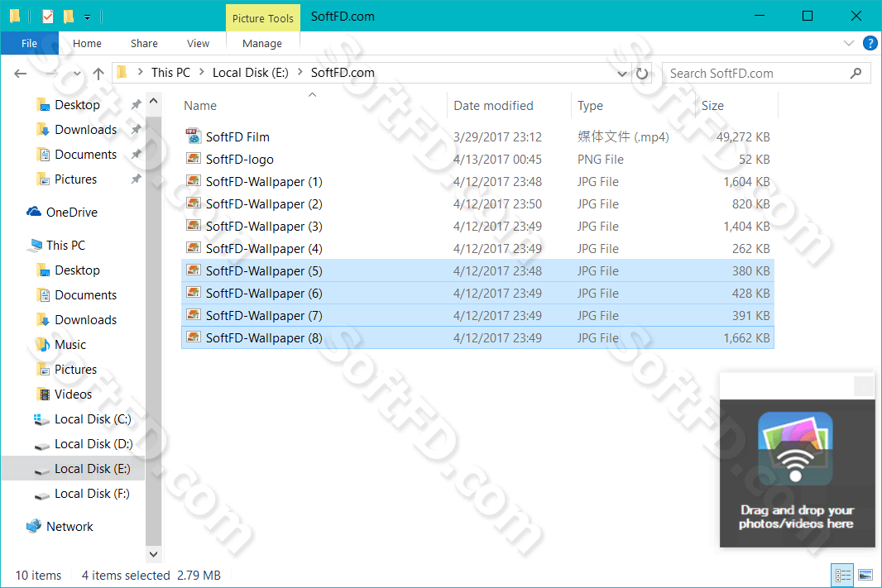Switch to large thumbnails view icon

click(x=865, y=575)
